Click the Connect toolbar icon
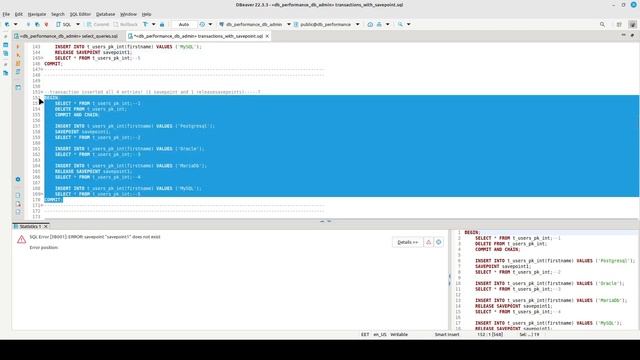Viewport: 640px width, 360px height. [28, 24]
